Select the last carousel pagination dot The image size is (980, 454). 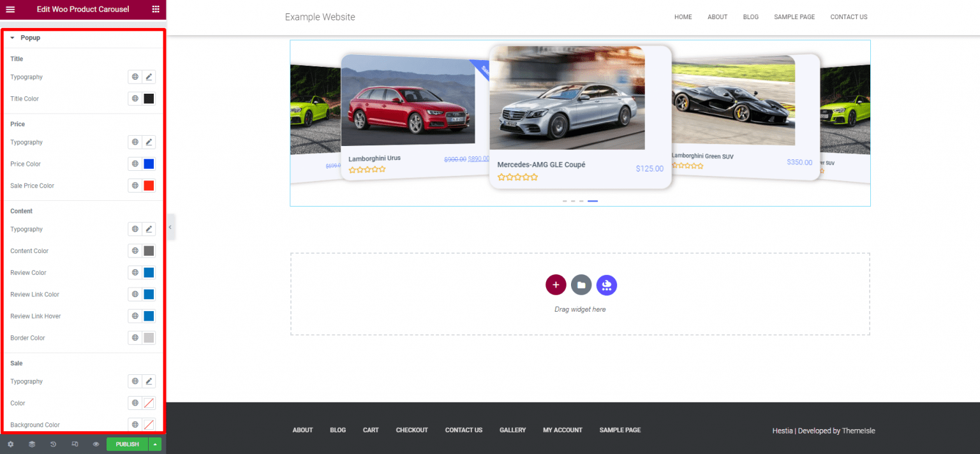(x=592, y=201)
